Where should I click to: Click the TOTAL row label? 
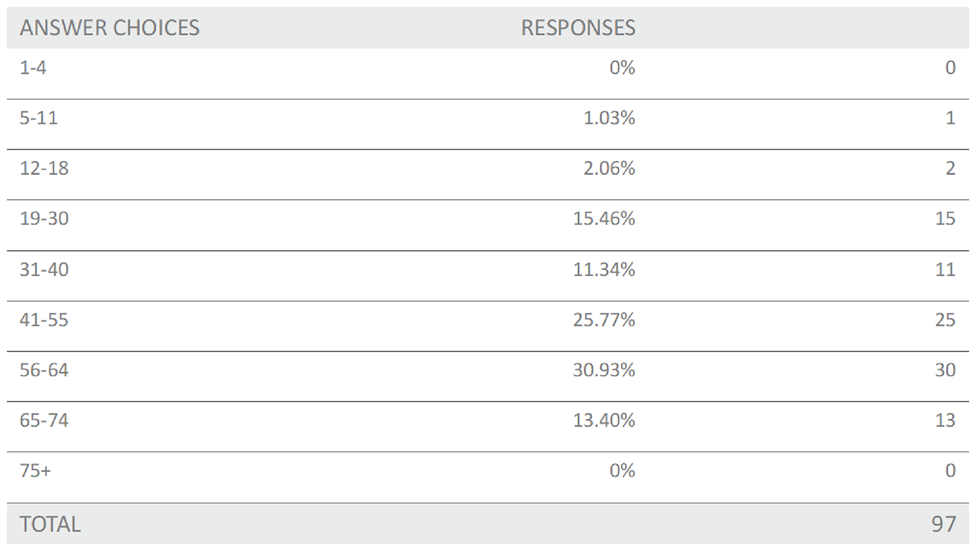(x=50, y=524)
